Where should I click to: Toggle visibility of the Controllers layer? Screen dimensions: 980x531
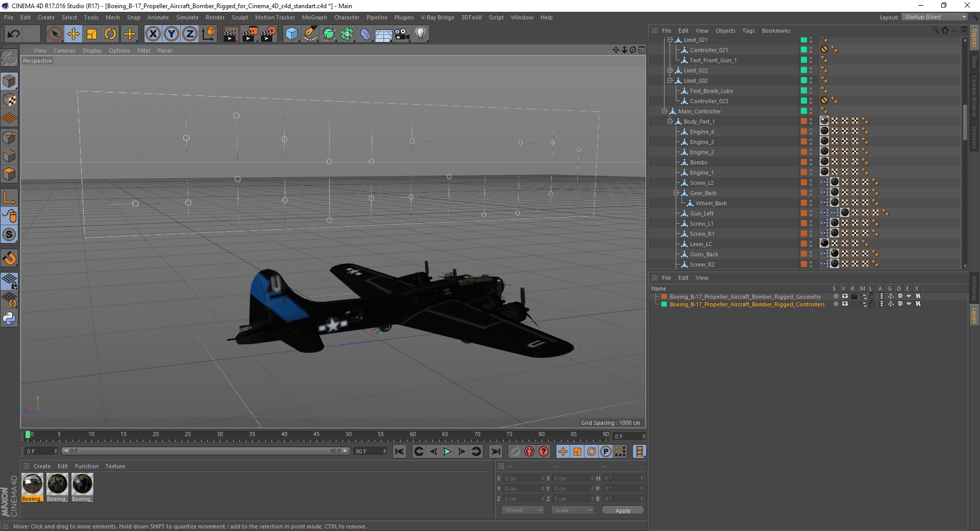(845, 304)
